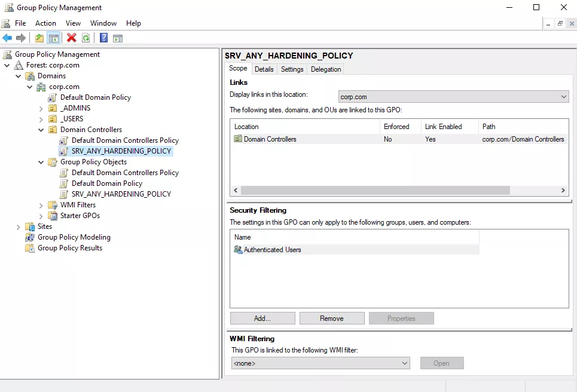Click the Open button for WMI filter

(x=442, y=363)
